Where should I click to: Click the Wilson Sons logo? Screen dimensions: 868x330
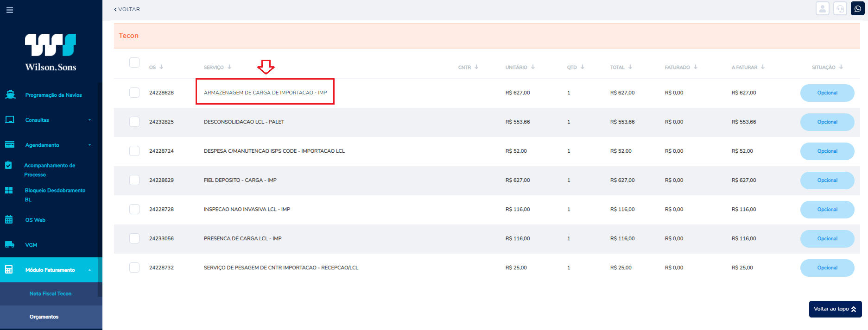pos(51,52)
